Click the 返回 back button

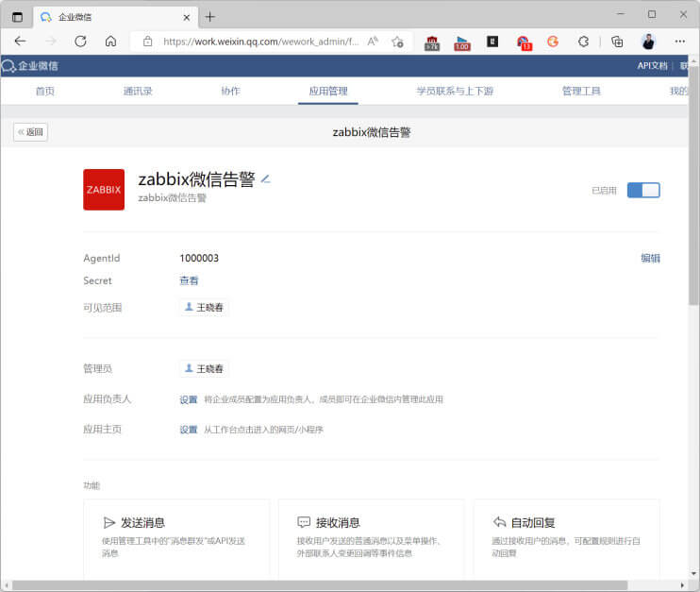pyautogui.click(x=30, y=132)
